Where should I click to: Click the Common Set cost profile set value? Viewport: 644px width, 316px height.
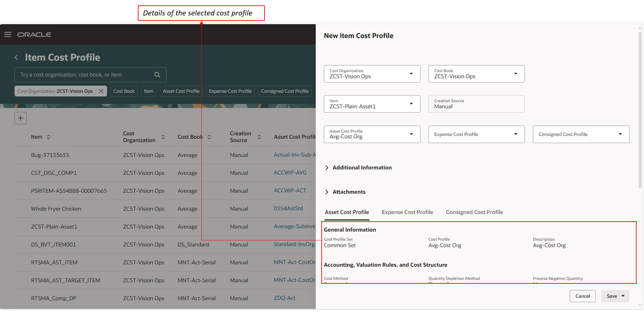tap(340, 245)
